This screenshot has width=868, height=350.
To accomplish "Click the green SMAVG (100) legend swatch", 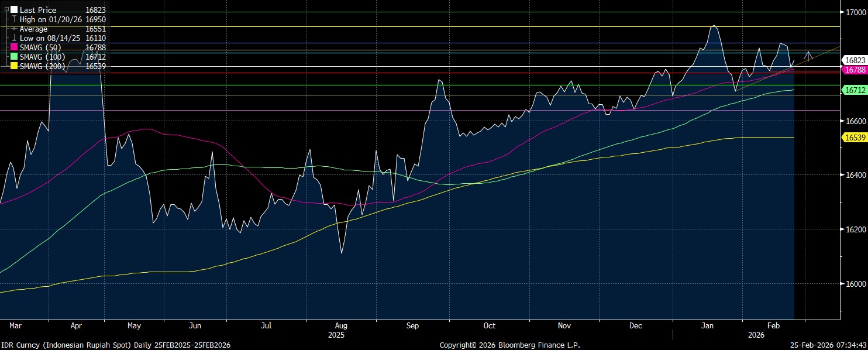I will coord(14,57).
